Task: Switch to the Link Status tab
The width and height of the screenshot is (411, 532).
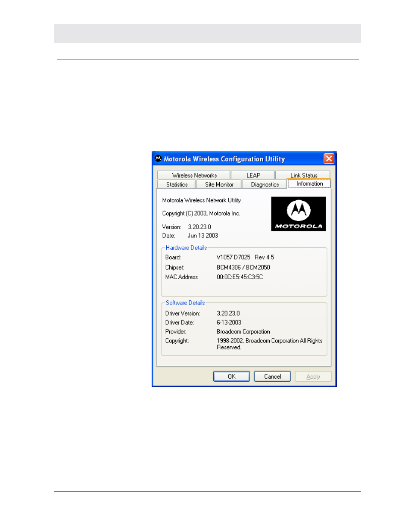Action: (303, 175)
